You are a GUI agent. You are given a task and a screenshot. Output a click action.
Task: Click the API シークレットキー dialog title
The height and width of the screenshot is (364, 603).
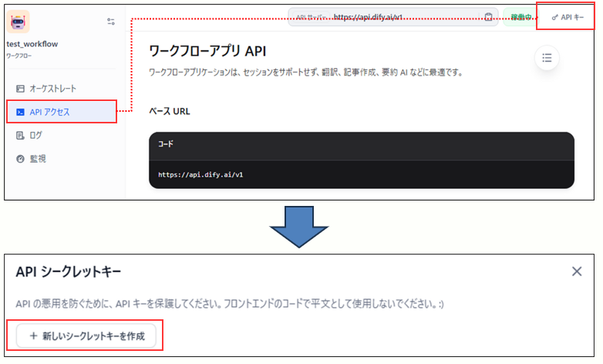(x=68, y=271)
